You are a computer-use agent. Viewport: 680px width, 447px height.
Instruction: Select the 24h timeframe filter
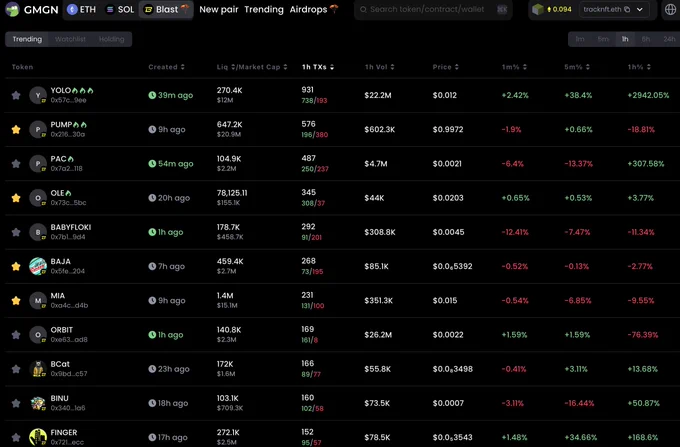[669, 39]
